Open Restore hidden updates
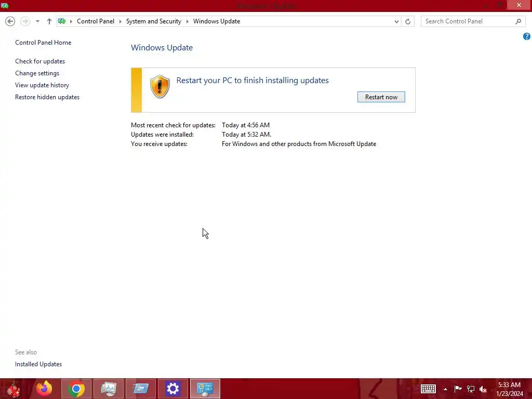 tap(47, 97)
